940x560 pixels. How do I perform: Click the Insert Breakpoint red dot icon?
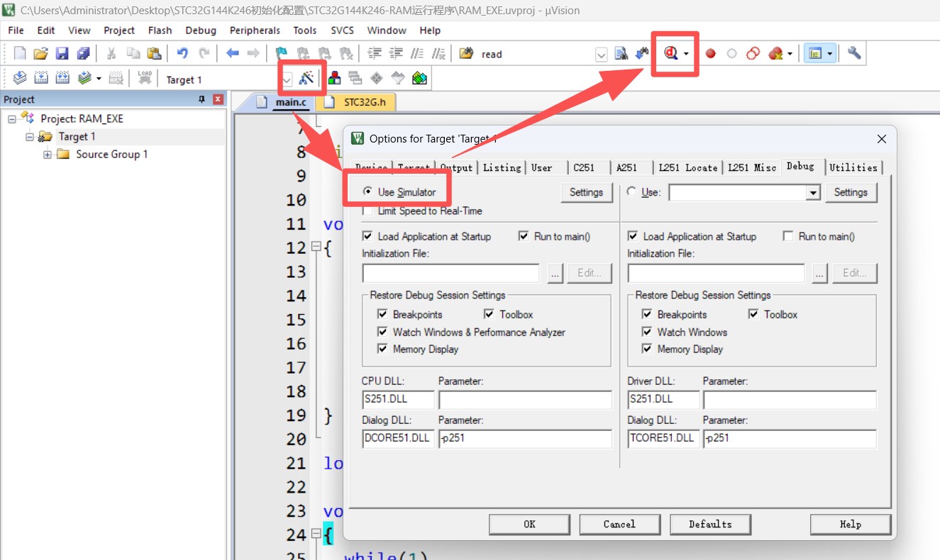tap(710, 54)
